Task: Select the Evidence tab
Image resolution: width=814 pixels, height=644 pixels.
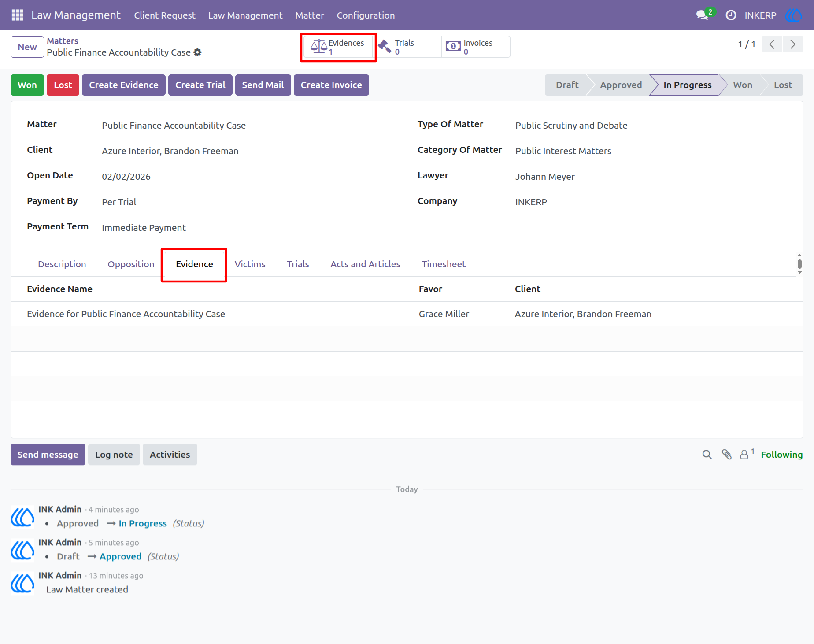Action: (194, 264)
